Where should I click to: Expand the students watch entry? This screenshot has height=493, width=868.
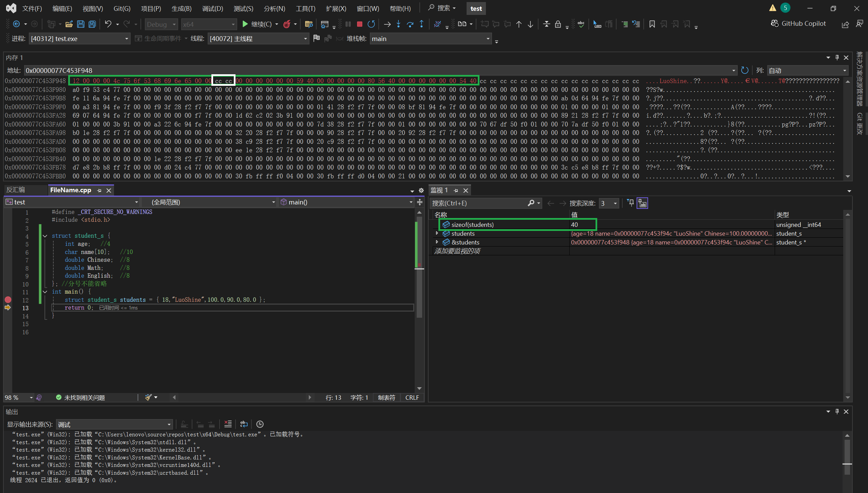[x=437, y=233]
